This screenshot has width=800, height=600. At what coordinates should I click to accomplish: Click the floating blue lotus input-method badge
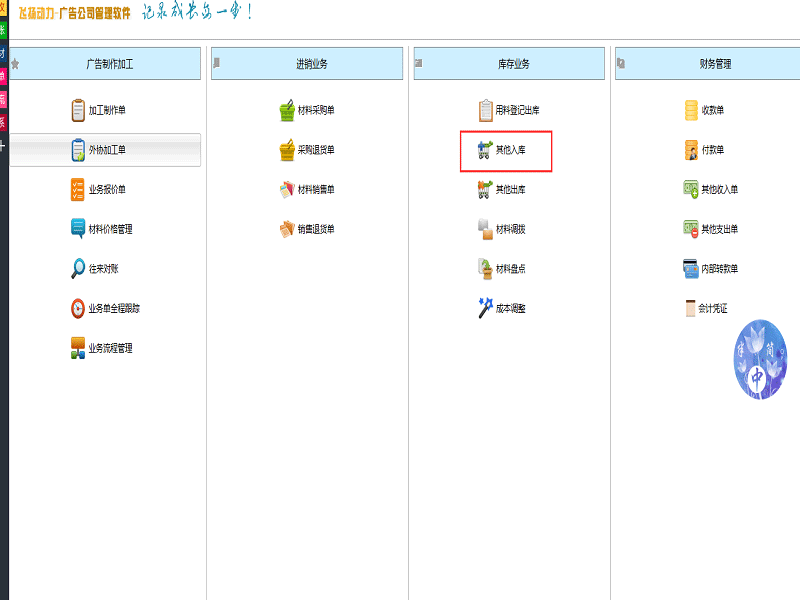(760, 360)
